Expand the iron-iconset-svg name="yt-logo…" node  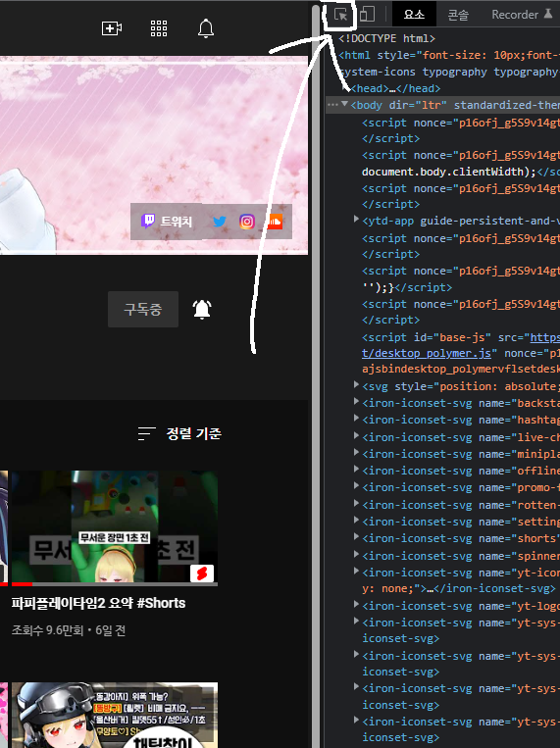point(356,605)
